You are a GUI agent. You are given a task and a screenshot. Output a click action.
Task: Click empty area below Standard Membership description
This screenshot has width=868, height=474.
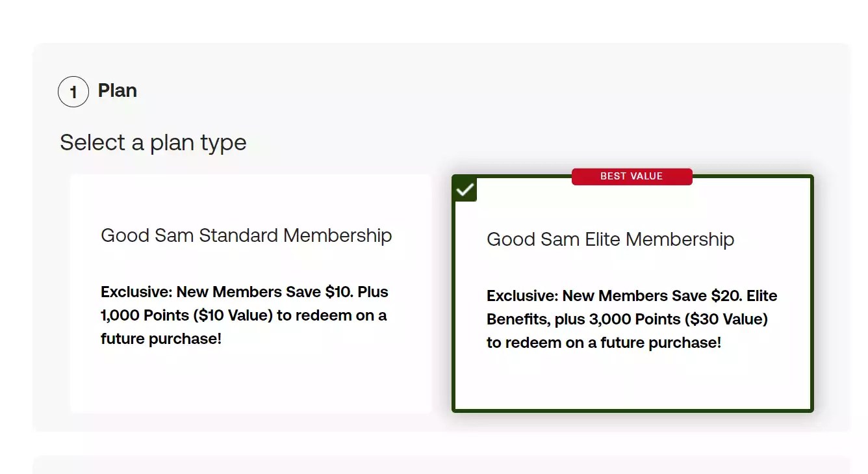[x=250, y=384]
